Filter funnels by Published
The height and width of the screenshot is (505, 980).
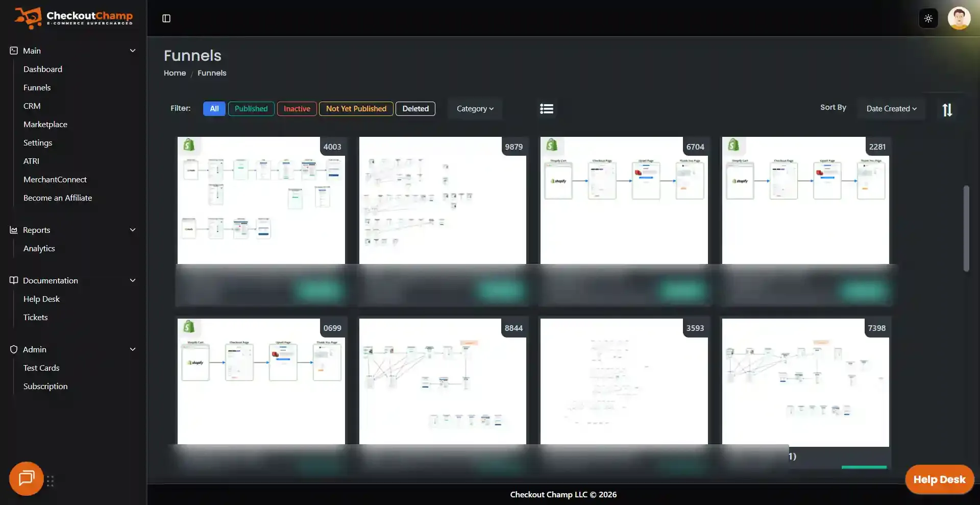(x=251, y=109)
